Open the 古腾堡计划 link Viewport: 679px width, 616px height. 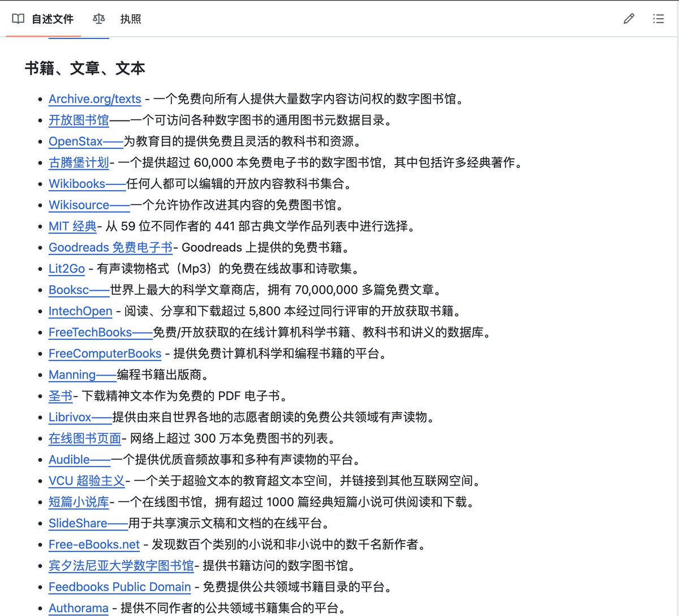point(79,162)
